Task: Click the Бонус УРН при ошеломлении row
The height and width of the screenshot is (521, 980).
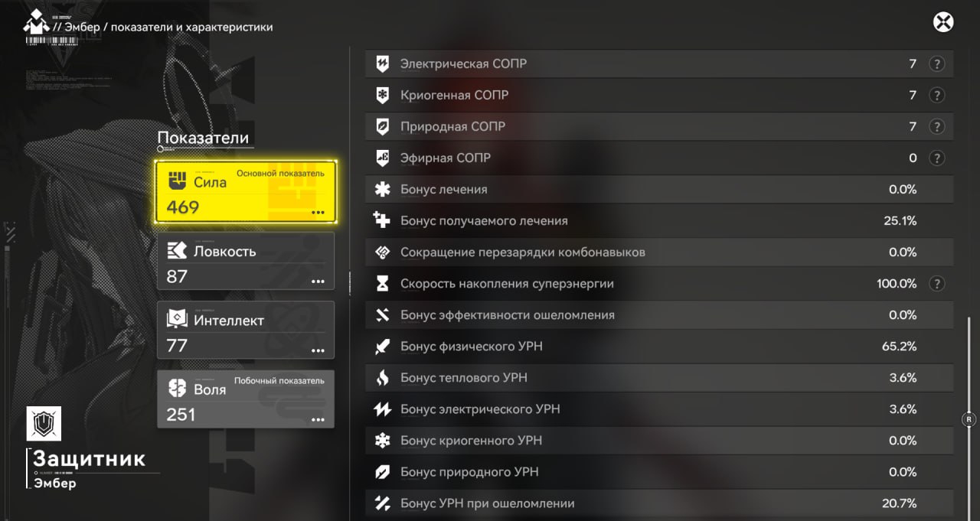Action: point(658,503)
